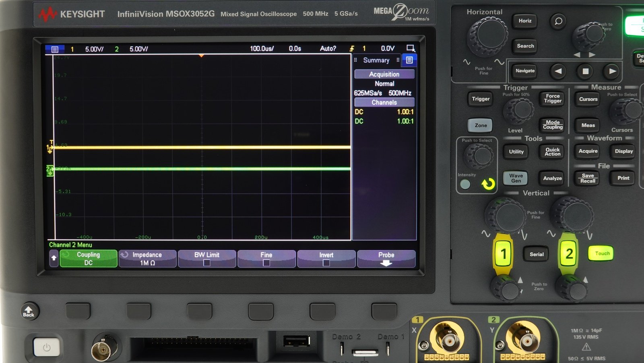Toggle channel 2 green button
This screenshot has height=363, width=644.
pyautogui.click(x=569, y=254)
